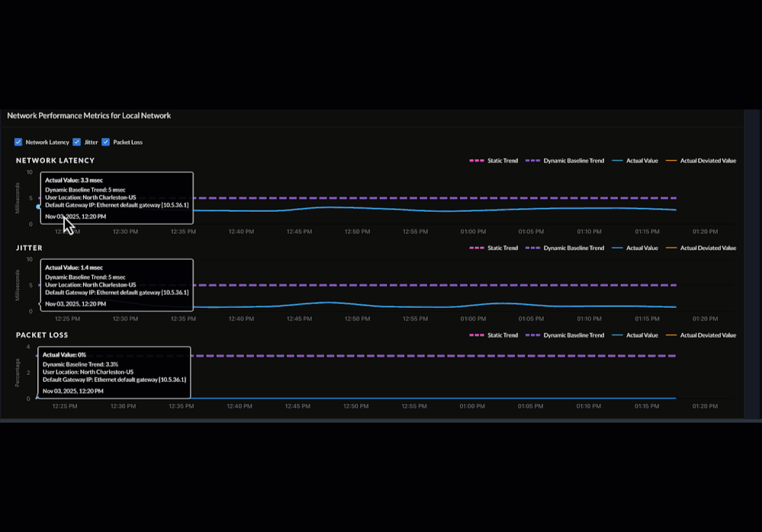The image size is (762, 532).
Task: Uncheck the Network Latency checkbox
Action: [x=18, y=142]
